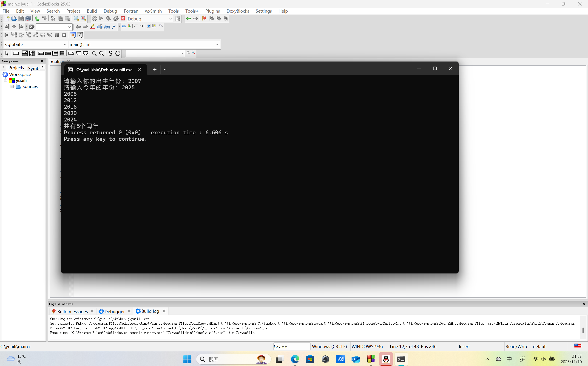Image resolution: width=588 pixels, height=366 pixels.
Task: Toggle highlight occurrences marker pen option
Action: [93, 27]
